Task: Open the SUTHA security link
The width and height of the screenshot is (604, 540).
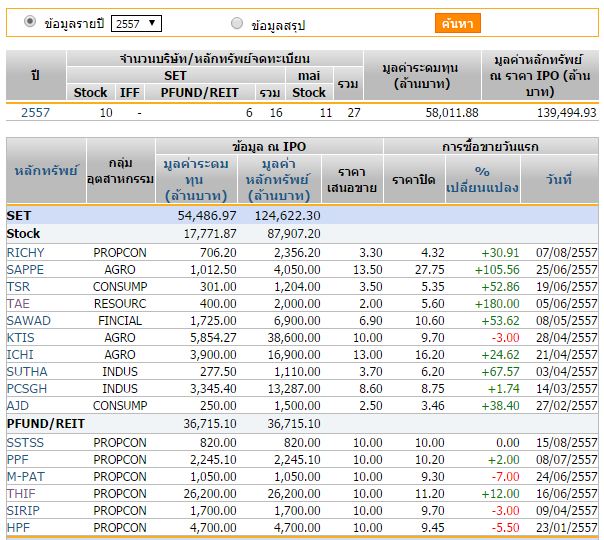Action: [x=27, y=371]
